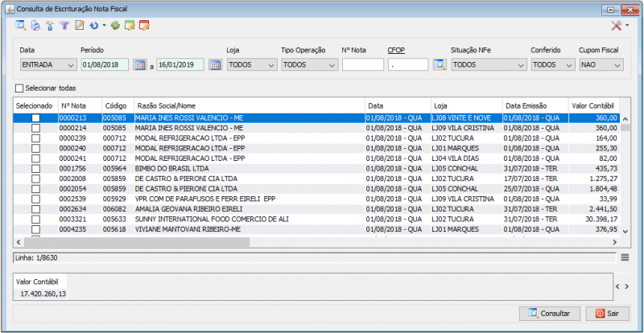Sort by the Valor Contábil column header
Image resolution: width=644 pixels, height=333 pixels.
pyautogui.click(x=593, y=105)
